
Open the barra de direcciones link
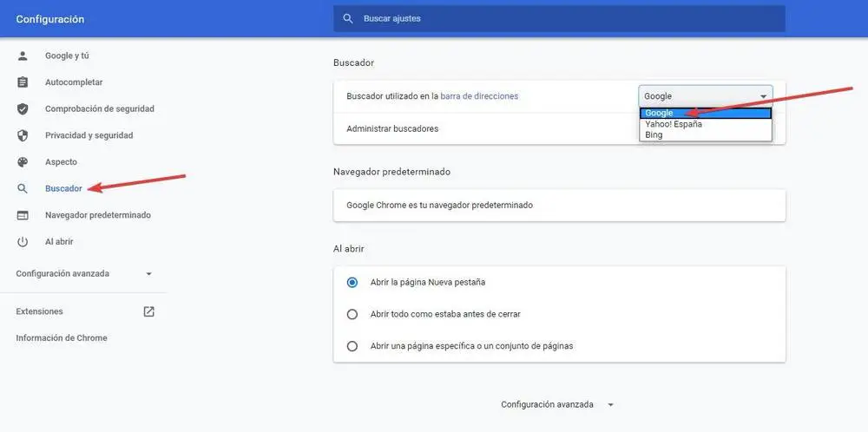click(479, 96)
